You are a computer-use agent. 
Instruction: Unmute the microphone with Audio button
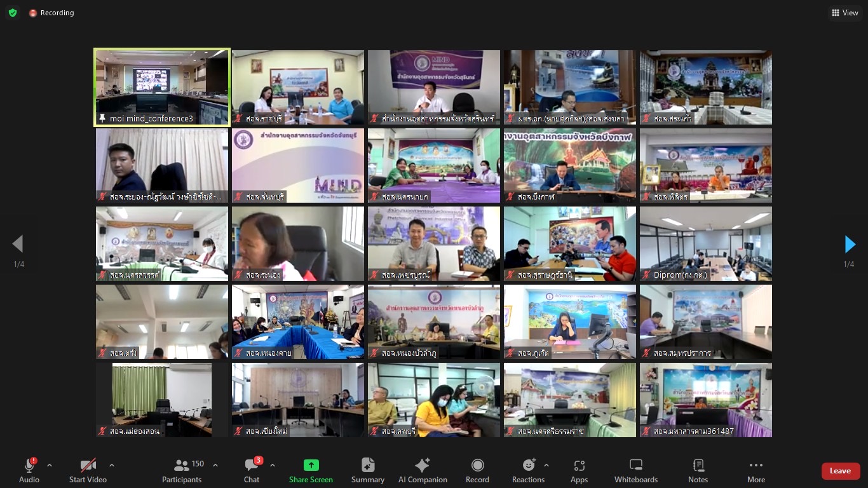(29, 471)
